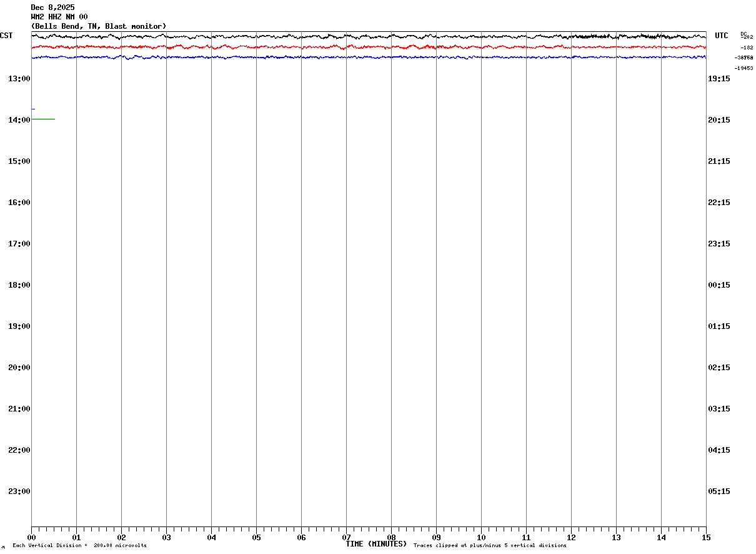
Task: Click the UTC time label "23:15"
Action: [719, 243]
